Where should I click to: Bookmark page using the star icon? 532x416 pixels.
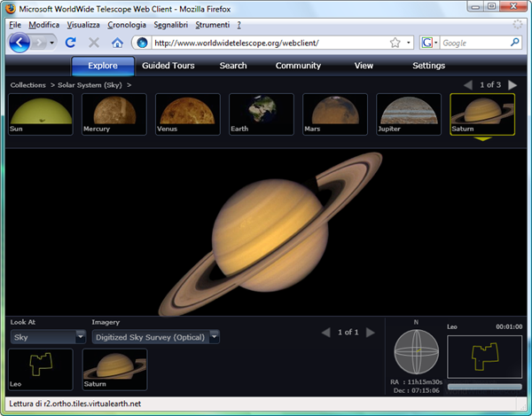395,43
